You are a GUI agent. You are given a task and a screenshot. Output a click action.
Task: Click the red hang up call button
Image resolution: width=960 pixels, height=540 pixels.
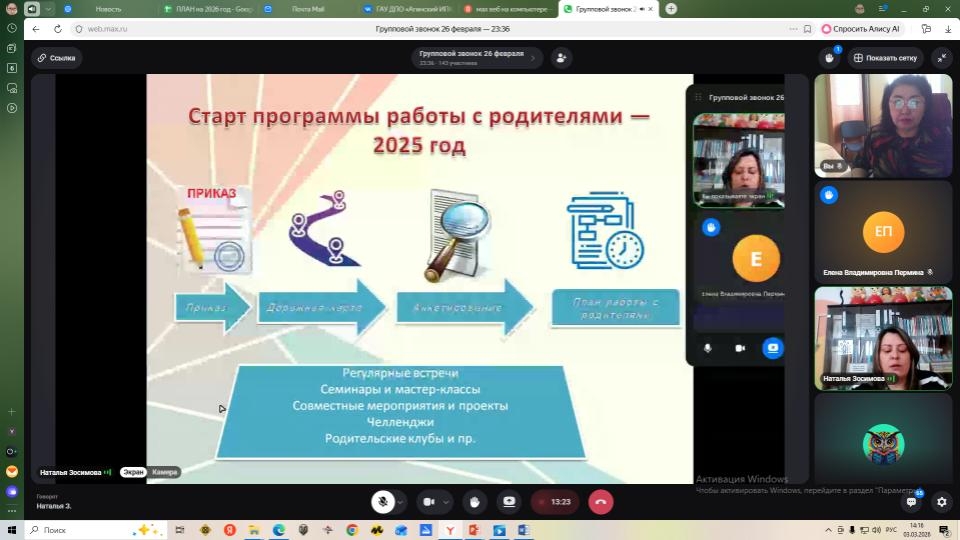600,502
